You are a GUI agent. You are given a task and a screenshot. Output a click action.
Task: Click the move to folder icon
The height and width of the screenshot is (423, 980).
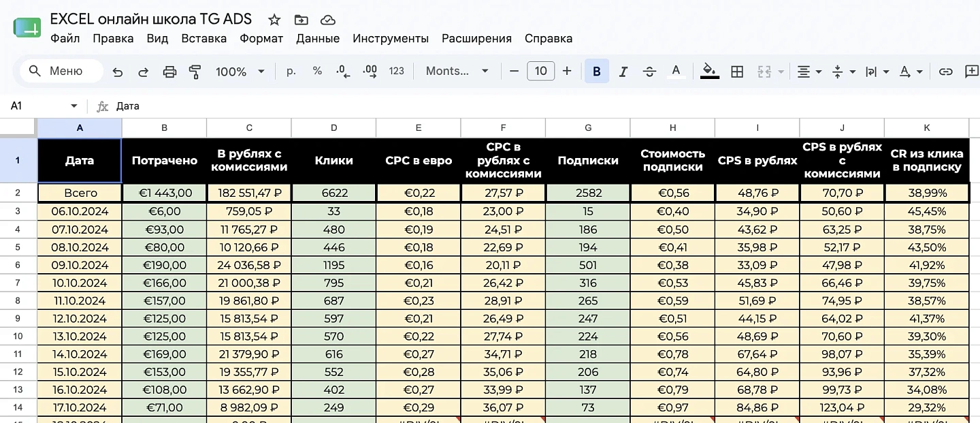tap(301, 20)
